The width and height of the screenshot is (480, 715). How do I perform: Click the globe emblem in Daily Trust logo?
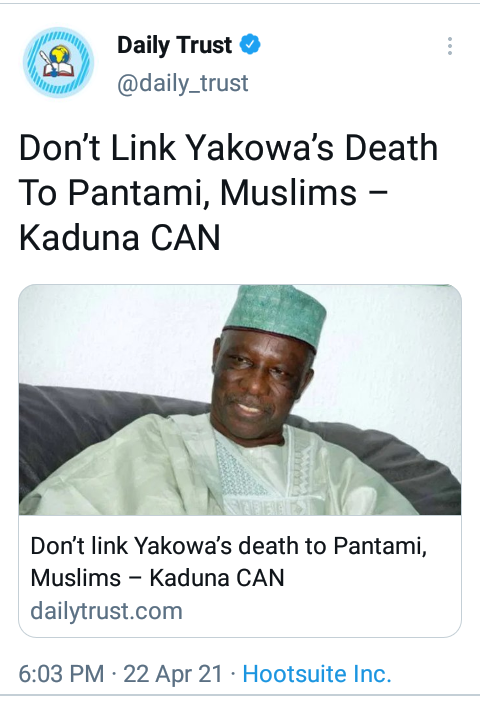(61, 55)
